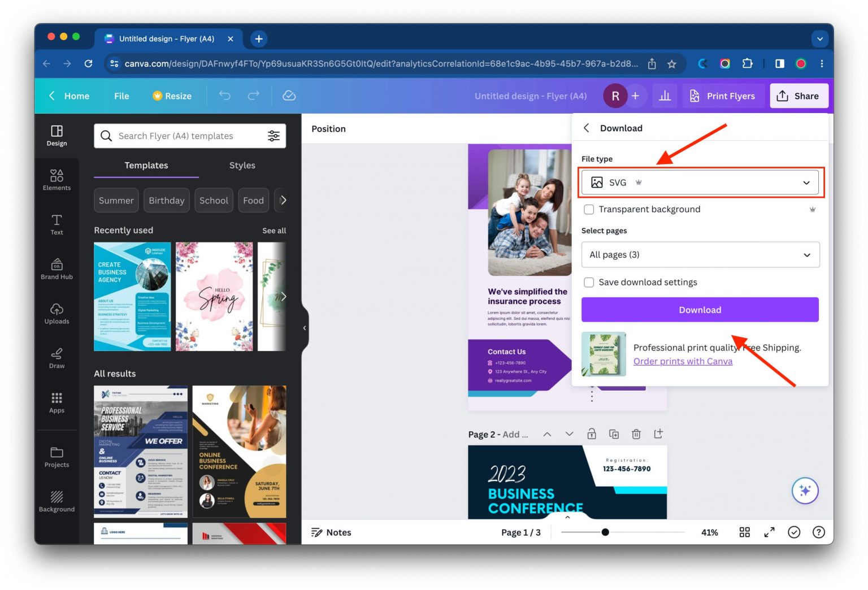Click the Undo icon in toolbar
The height and width of the screenshot is (590, 868).
pos(224,96)
